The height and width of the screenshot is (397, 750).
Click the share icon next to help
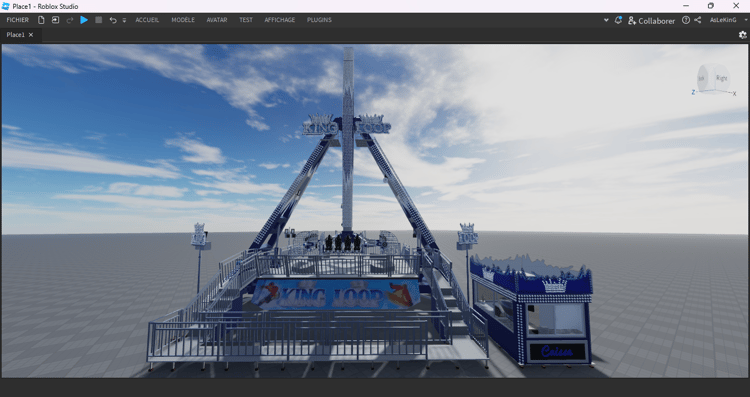(698, 20)
